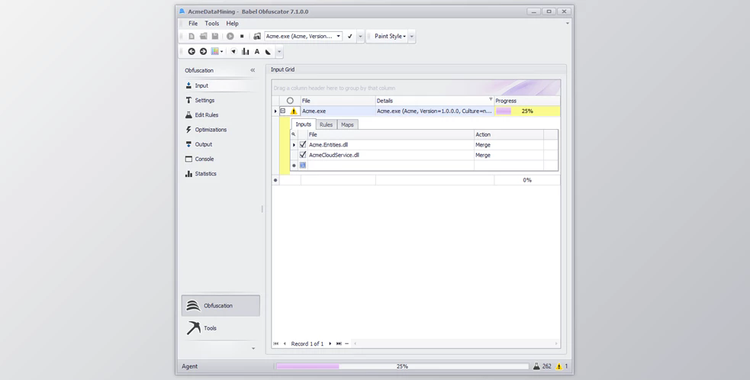Navigate back with the left arrow icon

pyautogui.click(x=191, y=51)
